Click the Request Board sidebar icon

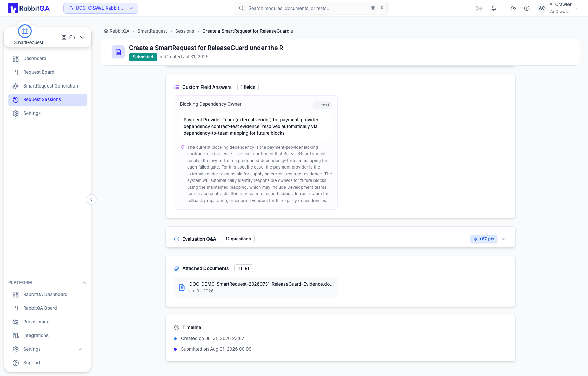(x=16, y=72)
